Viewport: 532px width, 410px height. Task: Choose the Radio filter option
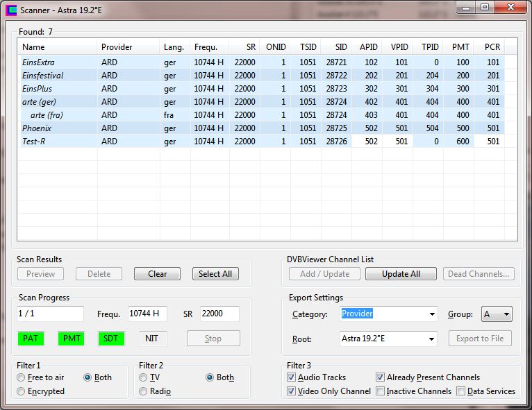click(x=144, y=391)
